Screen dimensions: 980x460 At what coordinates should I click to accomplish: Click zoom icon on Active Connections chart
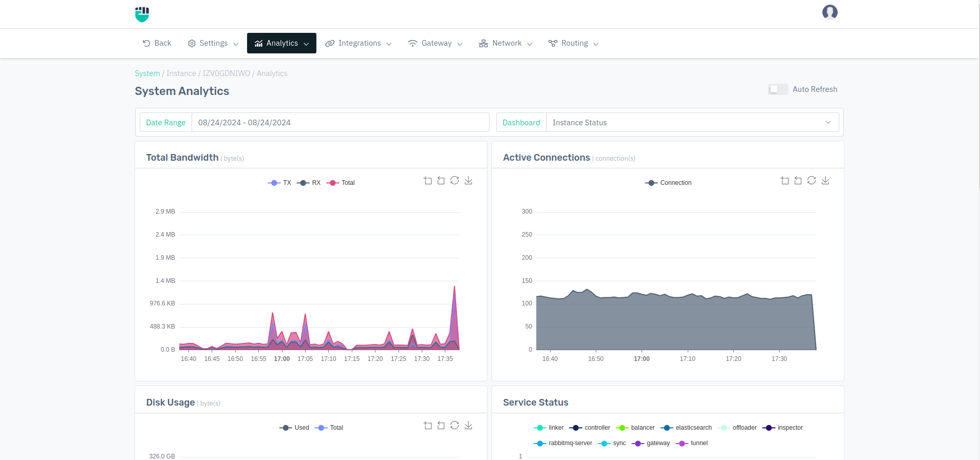784,181
